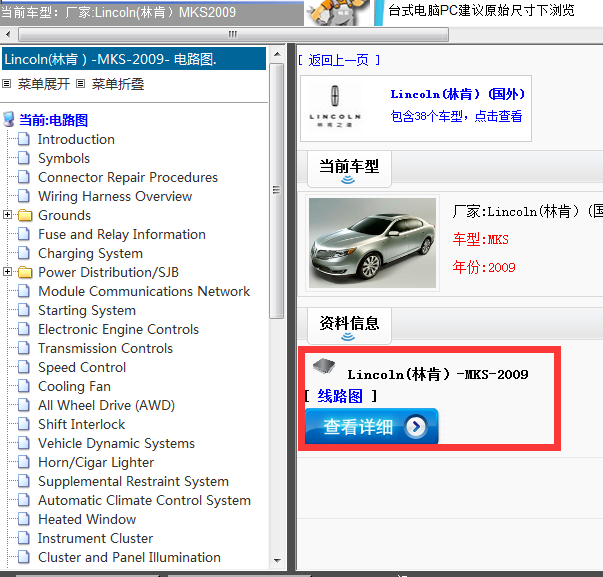Viewport: 603px width, 577px height.
Task: Click tree panel scroll up arrow
Action: click(277, 54)
